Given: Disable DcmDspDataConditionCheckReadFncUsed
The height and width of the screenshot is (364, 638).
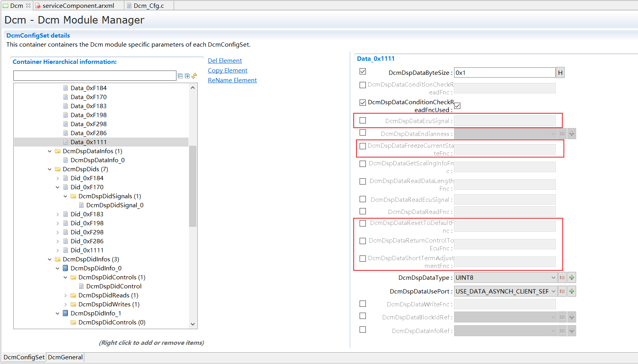Looking at the screenshot, I should pyautogui.click(x=457, y=105).
